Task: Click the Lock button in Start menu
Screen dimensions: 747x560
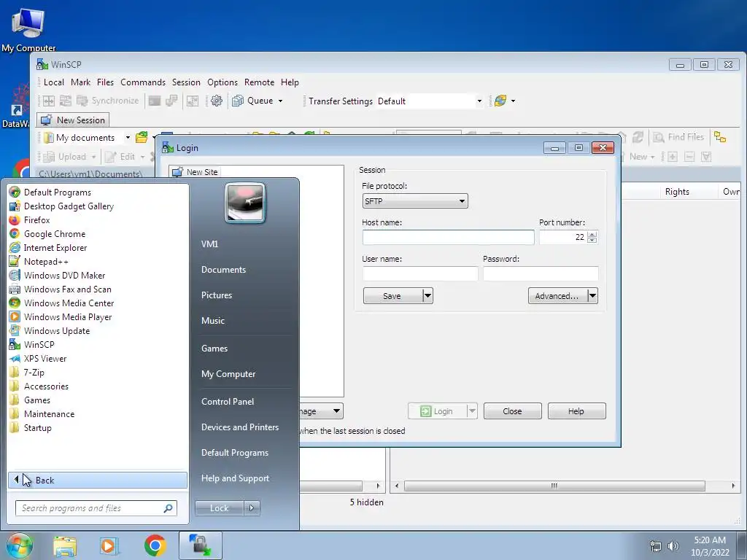Action: click(x=220, y=508)
